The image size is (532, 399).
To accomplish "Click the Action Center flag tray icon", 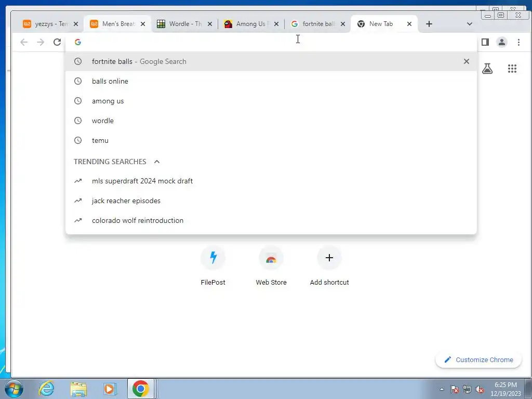I will pos(455,389).
